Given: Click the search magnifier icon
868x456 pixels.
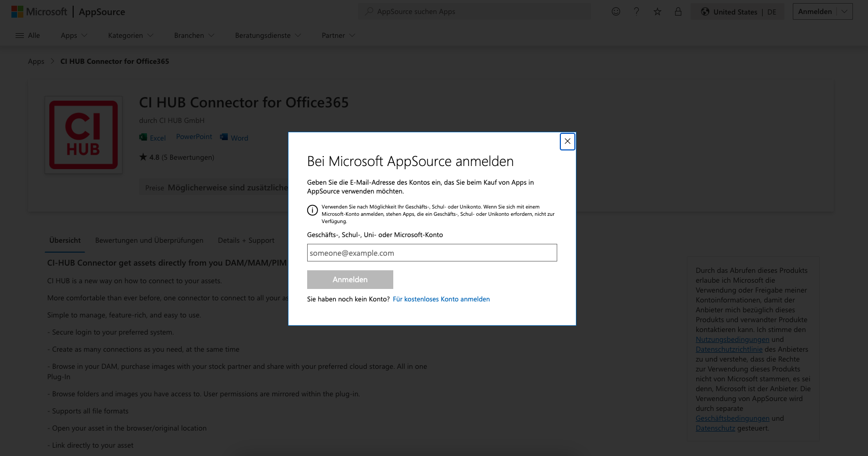Looking at the screenshot, I should click(369, 11).
